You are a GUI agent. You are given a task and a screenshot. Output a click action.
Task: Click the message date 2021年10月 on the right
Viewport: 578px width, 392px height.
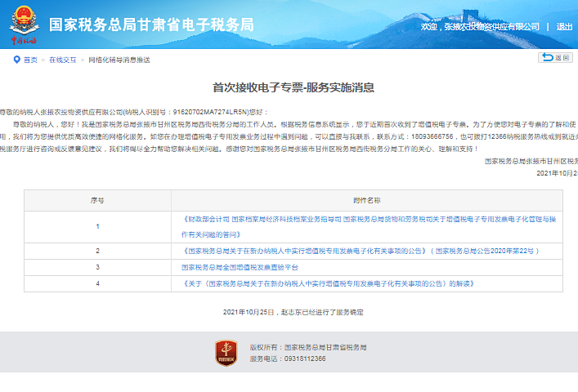tap(557, 173)
